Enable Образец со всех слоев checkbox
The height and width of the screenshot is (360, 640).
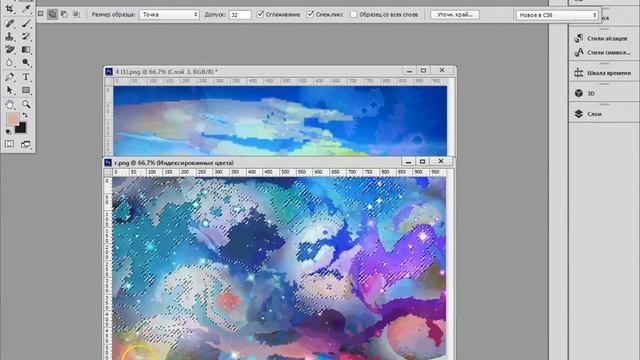coord(353,14)
